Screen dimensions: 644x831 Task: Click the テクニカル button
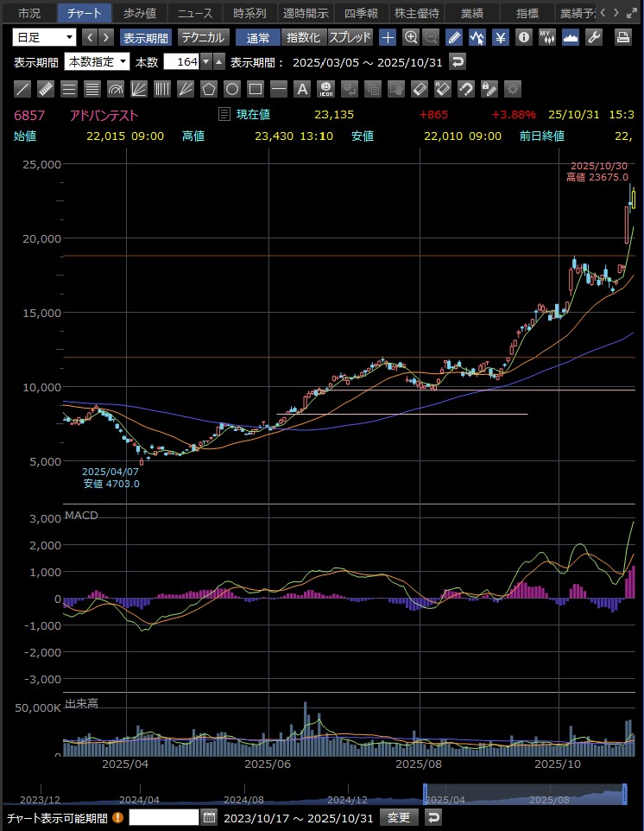pos(203,37)
